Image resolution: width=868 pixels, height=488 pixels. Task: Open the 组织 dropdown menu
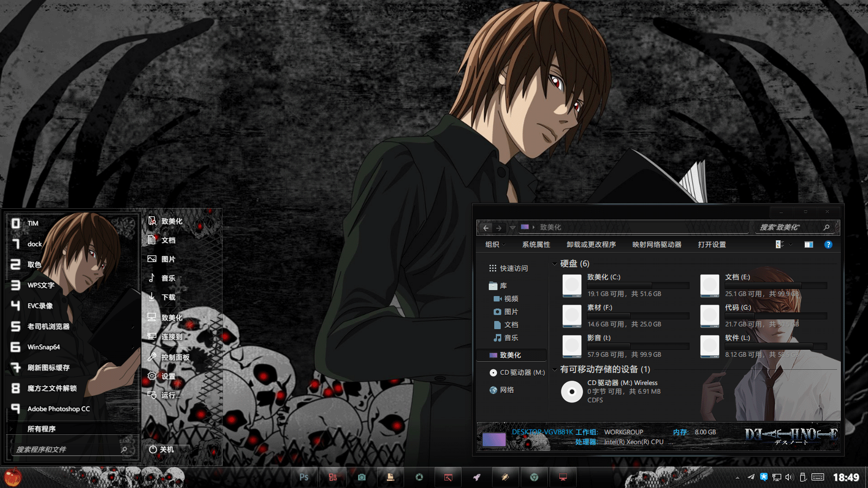pyautogui.click(x=495, y=245)
